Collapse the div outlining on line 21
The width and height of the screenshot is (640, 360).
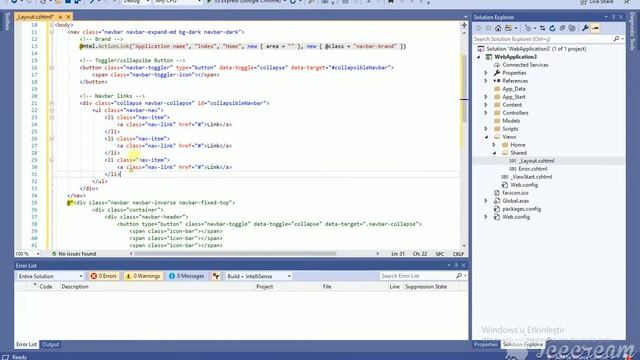tap(51, 103)
